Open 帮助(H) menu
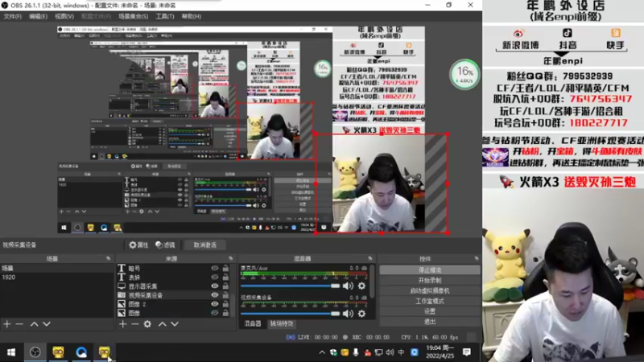The image size is (644, 362). 192,16
